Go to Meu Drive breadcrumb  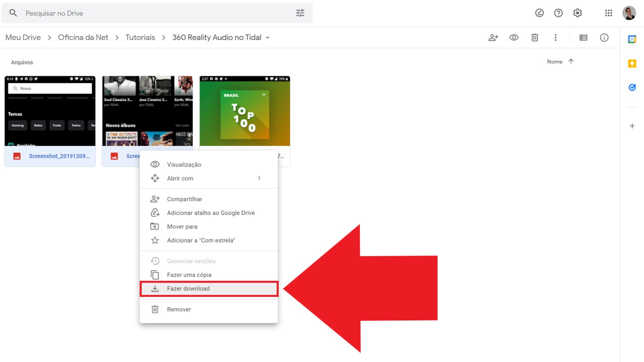[23, 37]
